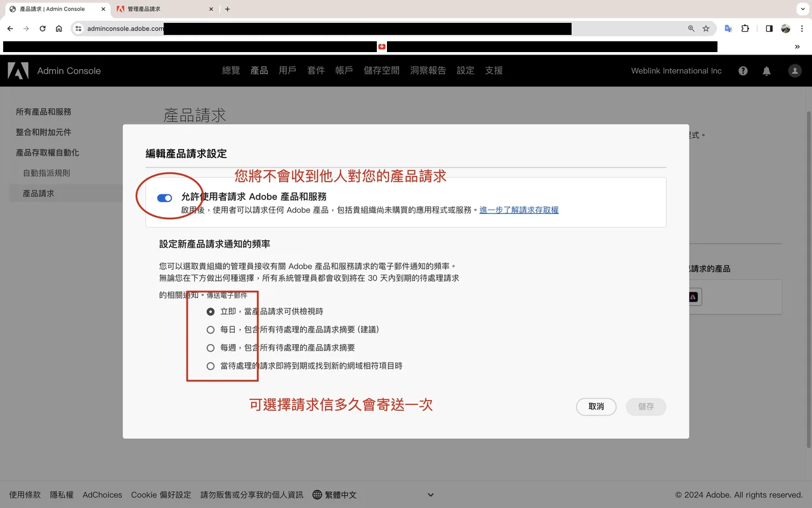Show hidden bookmarks with double chevron
The height and width of the screenshot is (508, 812).
coord(797,46)
